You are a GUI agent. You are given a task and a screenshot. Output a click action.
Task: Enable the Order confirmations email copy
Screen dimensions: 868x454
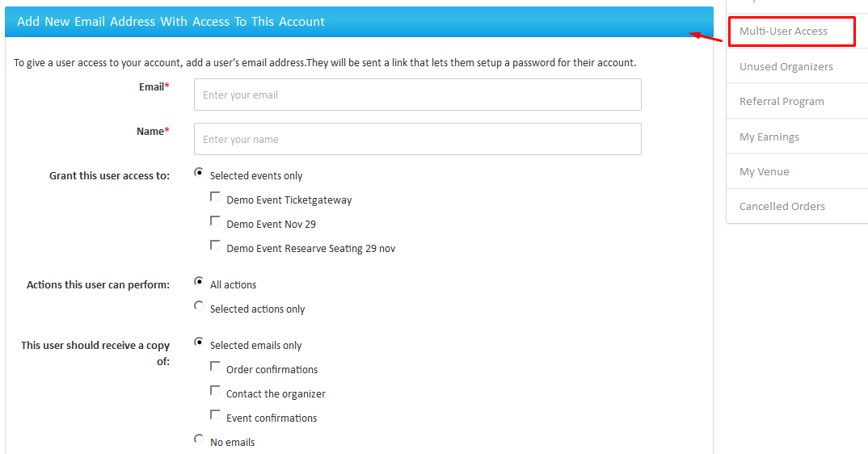[215, 367]
